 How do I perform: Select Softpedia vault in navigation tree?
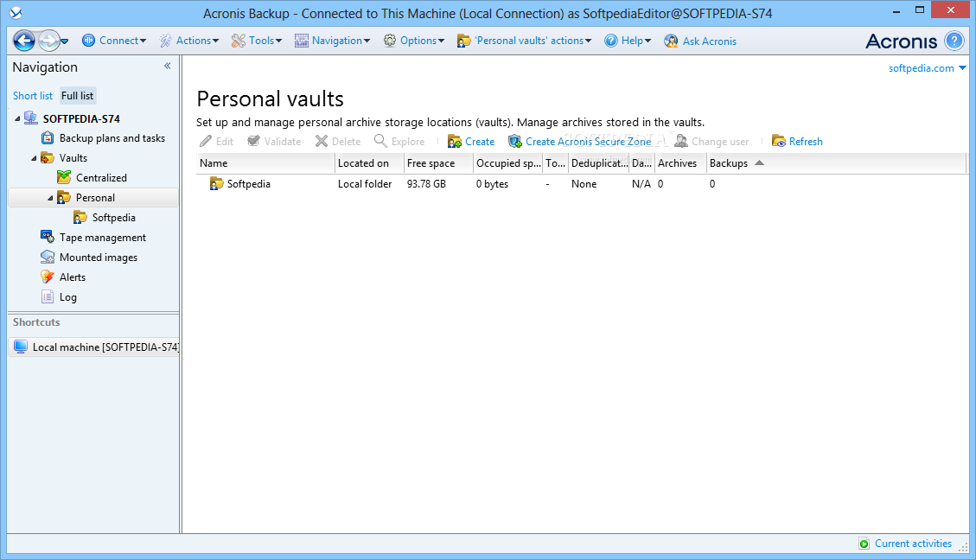click(x=113, y=218)
